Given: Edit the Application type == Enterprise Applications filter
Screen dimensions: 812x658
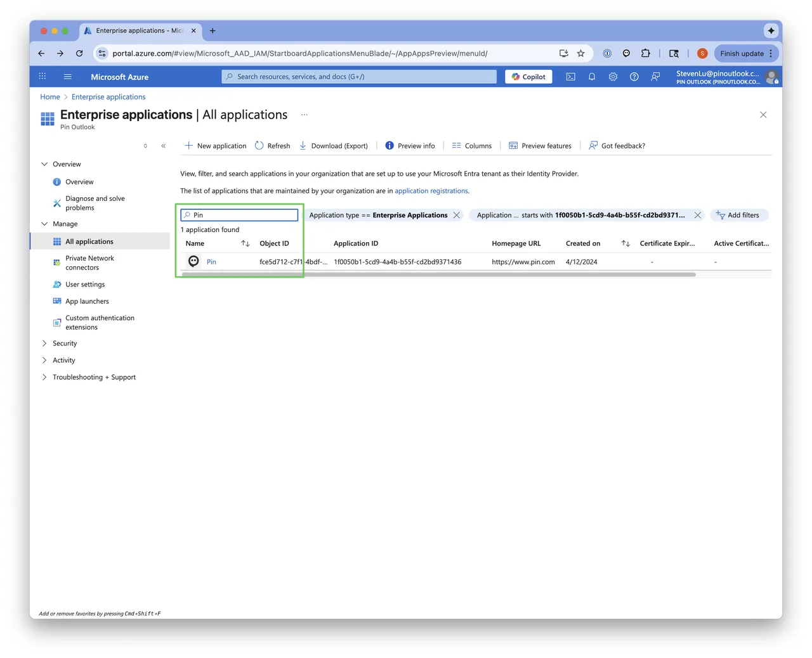Looking at the screenshot, I should pos(379,216).
